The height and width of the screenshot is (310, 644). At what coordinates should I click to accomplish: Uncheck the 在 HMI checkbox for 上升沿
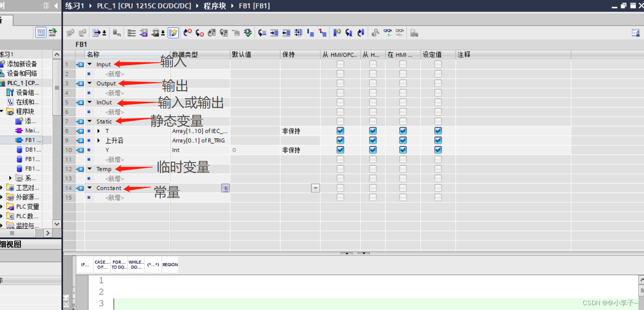[403, 140]
